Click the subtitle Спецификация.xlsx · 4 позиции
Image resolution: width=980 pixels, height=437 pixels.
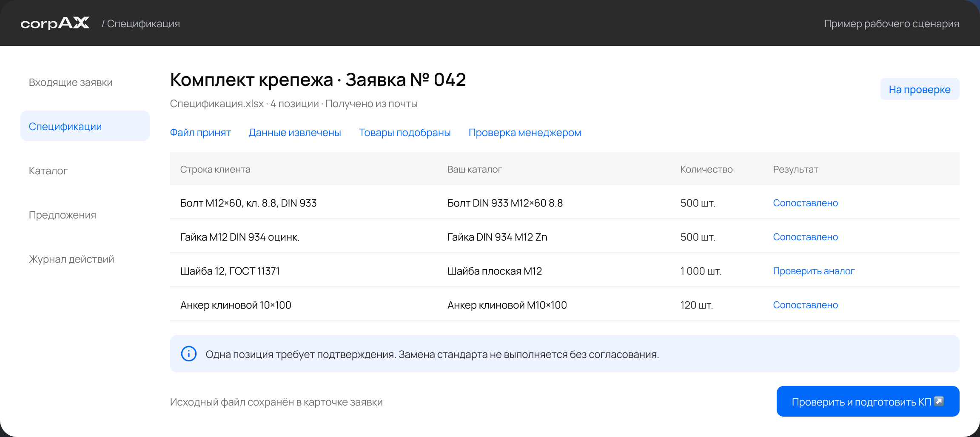245,104
